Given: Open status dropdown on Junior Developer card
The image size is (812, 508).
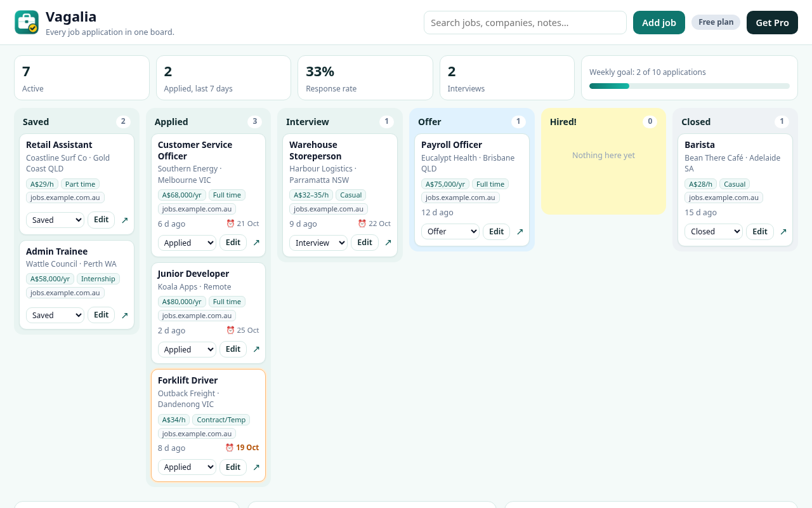Looking at the screenshot, I should (187, 349).
